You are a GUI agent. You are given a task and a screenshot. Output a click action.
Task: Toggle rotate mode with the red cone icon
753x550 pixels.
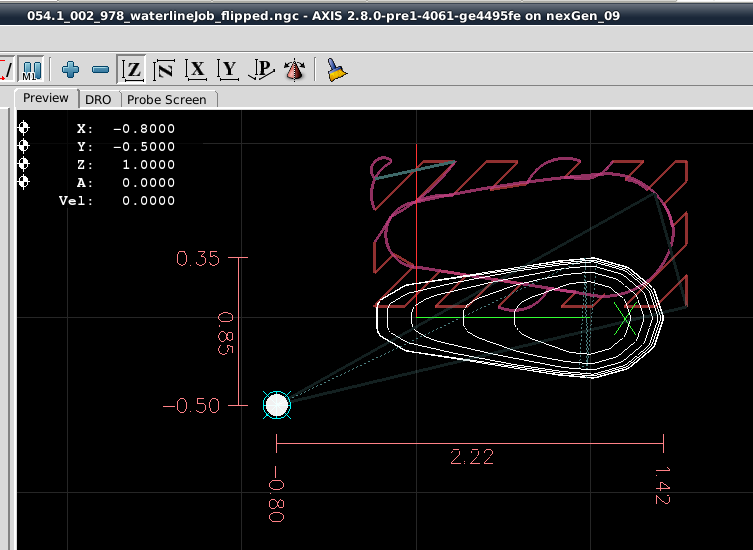(294, 69)
